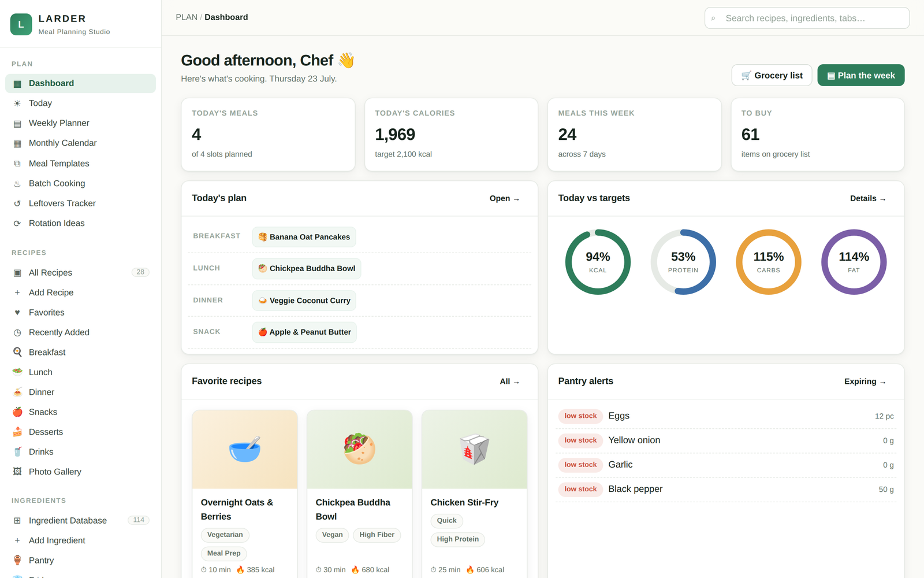Open Apple & Peanut Butter snack chip
Image resolution: width=924 pixels, height=578 pixels.
304,332
